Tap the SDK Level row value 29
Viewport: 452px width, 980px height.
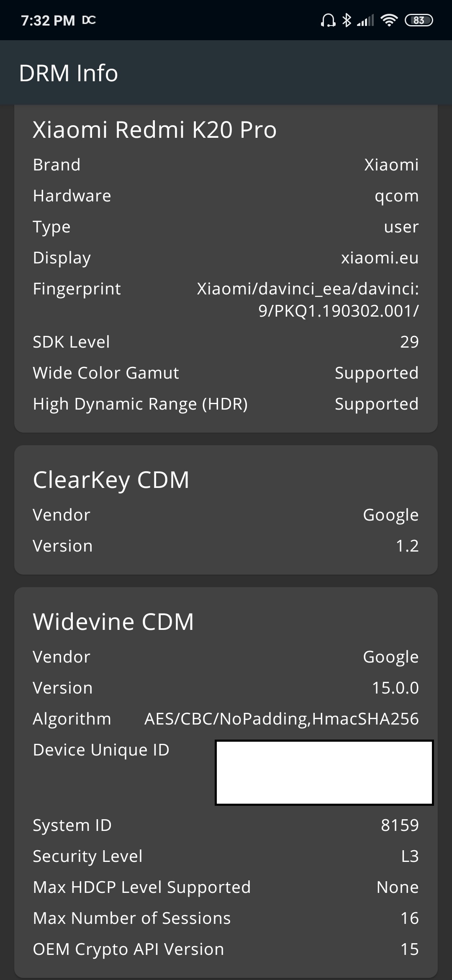(x=409, y=342)
